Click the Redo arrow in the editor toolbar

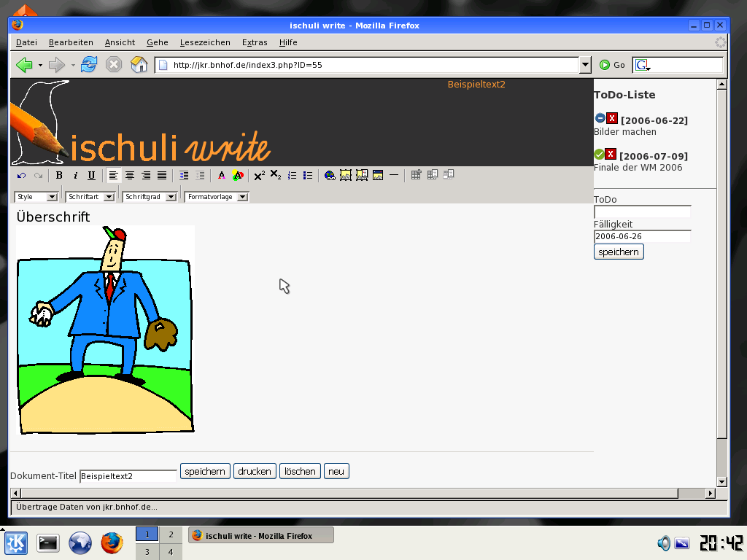[x=38, y=176]
